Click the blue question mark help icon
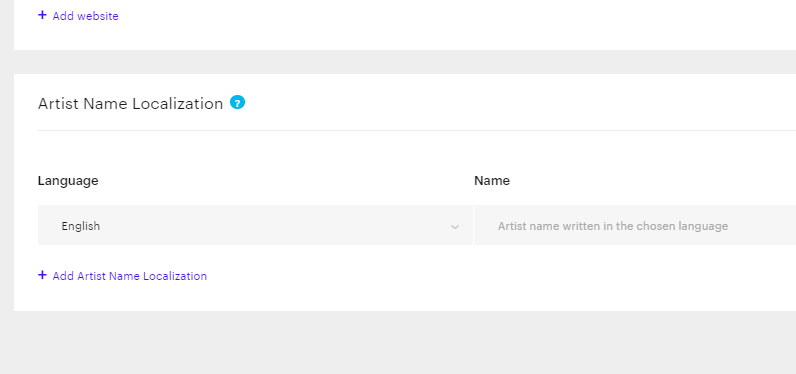The height and width of the screenshot is (374, 796). coord(237,103)
